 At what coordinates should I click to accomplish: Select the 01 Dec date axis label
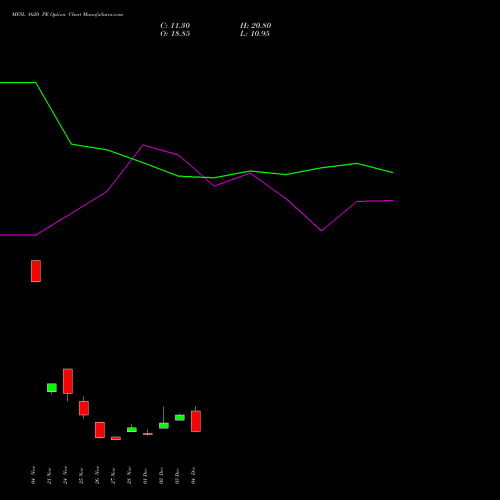pyautogui.click(x=145, y=475)
